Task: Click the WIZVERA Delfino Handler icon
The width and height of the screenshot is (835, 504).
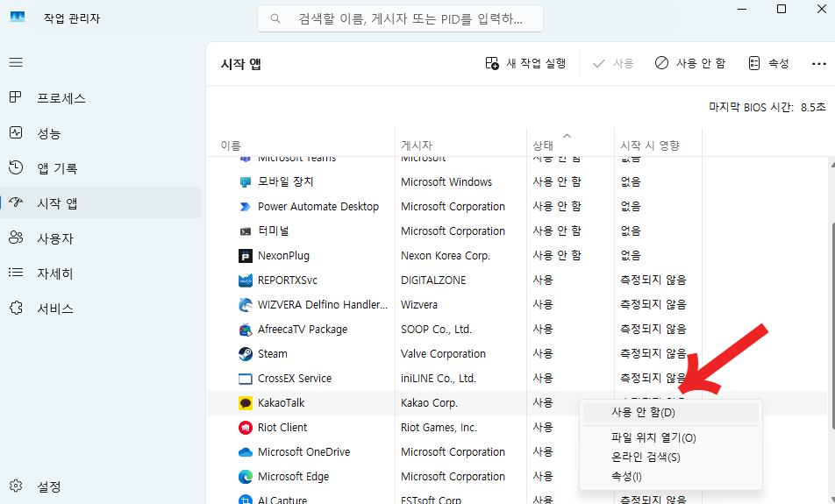Action: coord(245,304)
